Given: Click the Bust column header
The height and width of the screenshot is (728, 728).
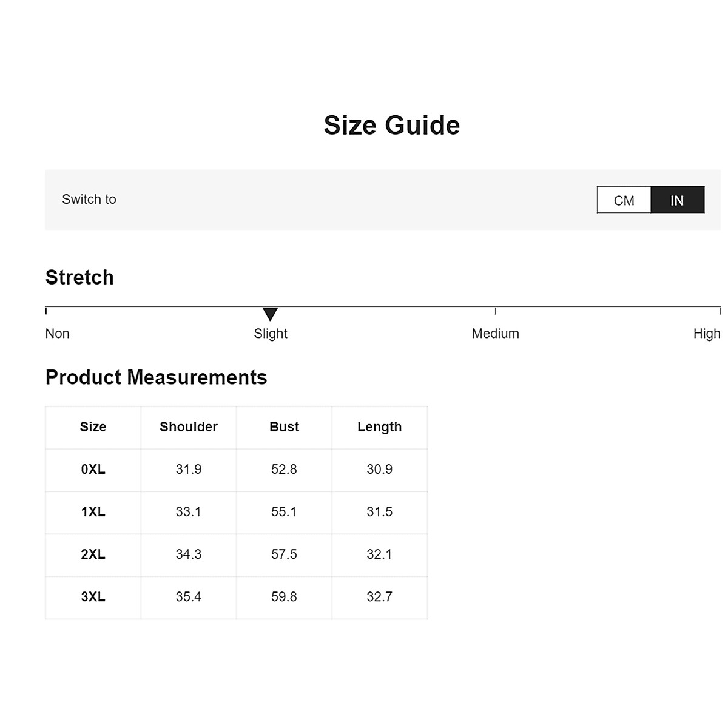Looking at the screenshot, I should pyautogui.click(x=284, y=427).
